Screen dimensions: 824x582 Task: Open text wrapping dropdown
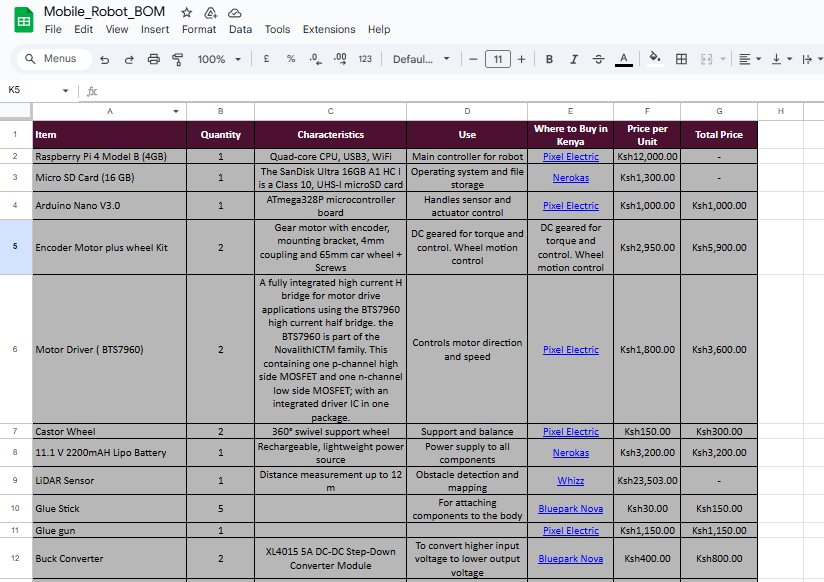812,59
